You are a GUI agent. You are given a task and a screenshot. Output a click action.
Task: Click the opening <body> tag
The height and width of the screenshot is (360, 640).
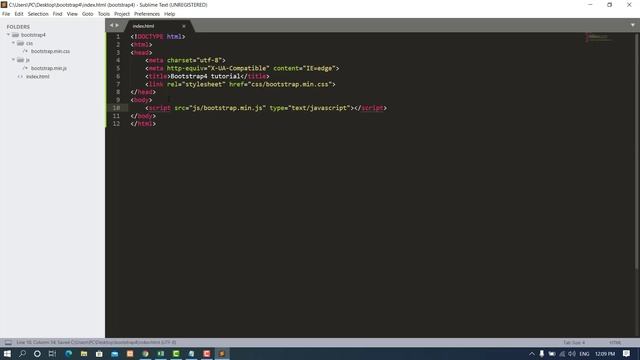coord(141,100)
